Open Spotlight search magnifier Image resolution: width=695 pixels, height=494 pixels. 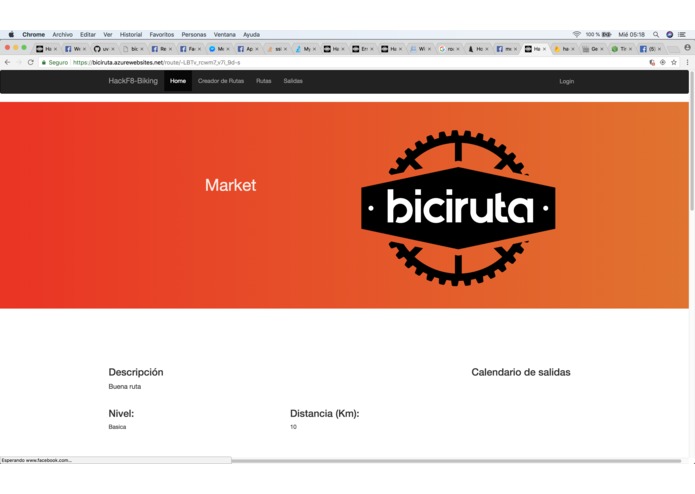tap(656, 34)
